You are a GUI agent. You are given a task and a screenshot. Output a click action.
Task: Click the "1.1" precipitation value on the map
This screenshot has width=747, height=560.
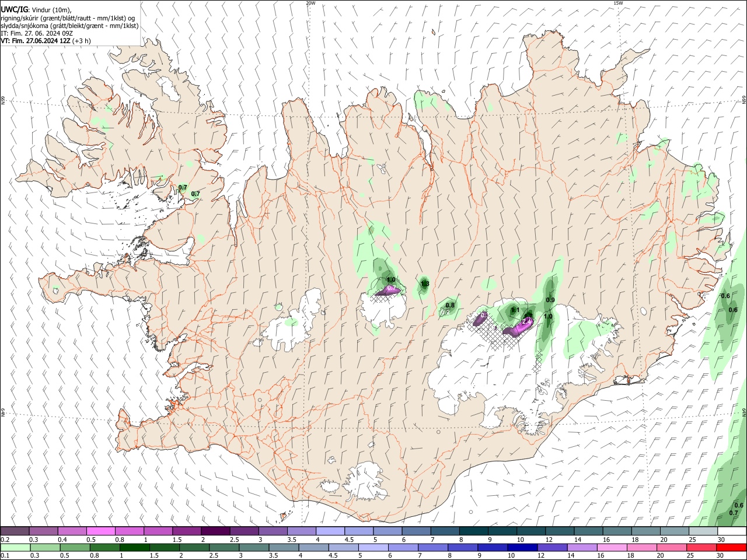(x=515, y=310)
